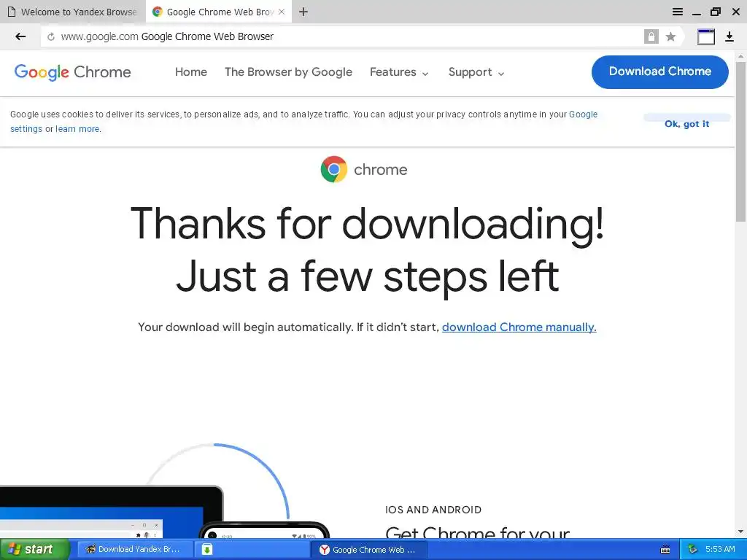Click the Google Chrome logo in the header

coord(72,72)
